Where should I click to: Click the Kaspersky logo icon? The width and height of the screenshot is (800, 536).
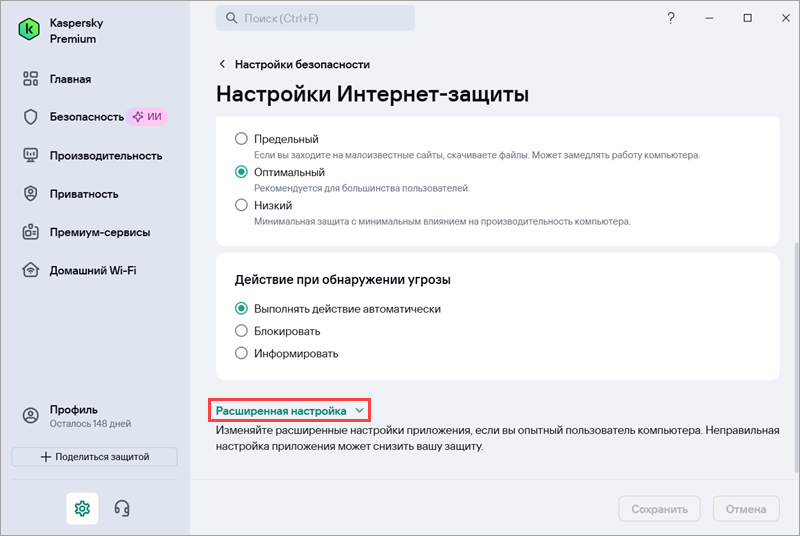29,30
